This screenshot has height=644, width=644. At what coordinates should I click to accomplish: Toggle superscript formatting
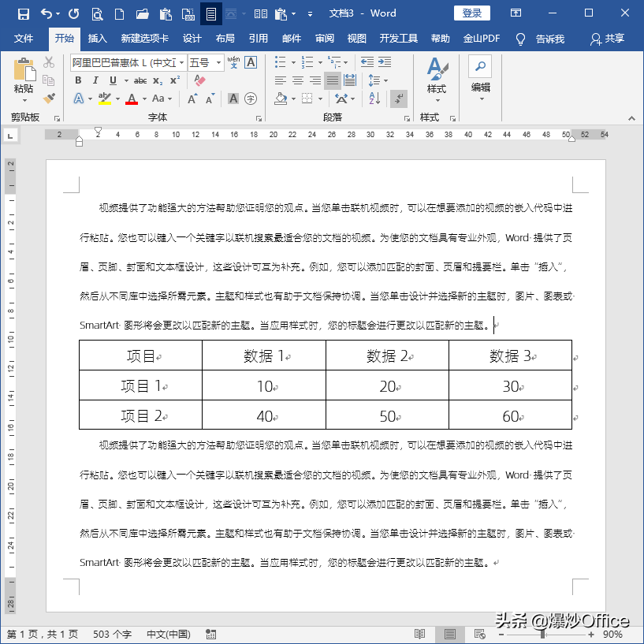click(175, 80)
